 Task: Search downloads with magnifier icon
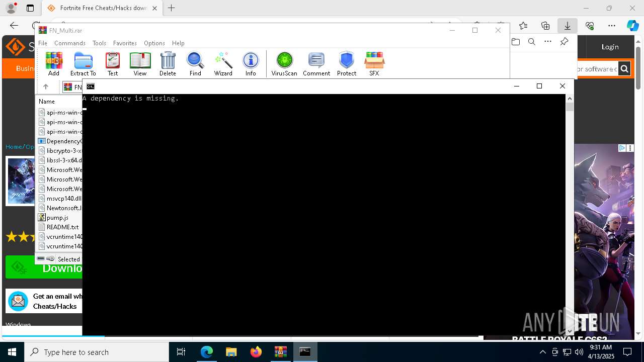pos(532,42)
